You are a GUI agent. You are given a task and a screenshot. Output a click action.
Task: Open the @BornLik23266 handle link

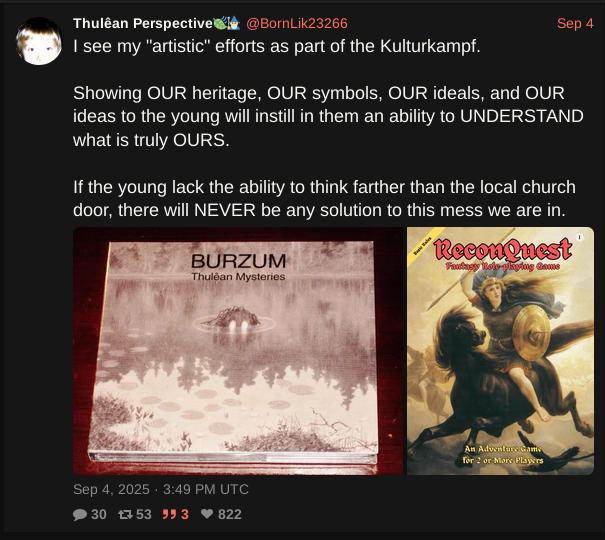[297, 24]
